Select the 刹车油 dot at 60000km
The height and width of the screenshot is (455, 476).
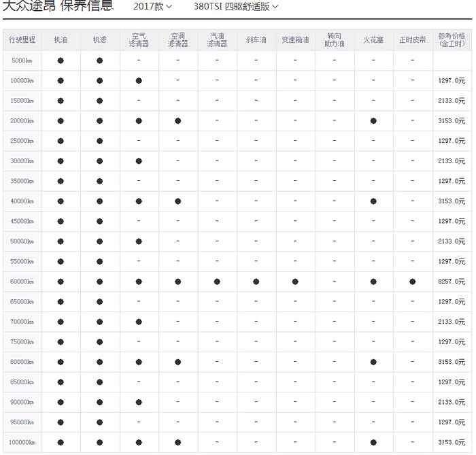[256, 282]
